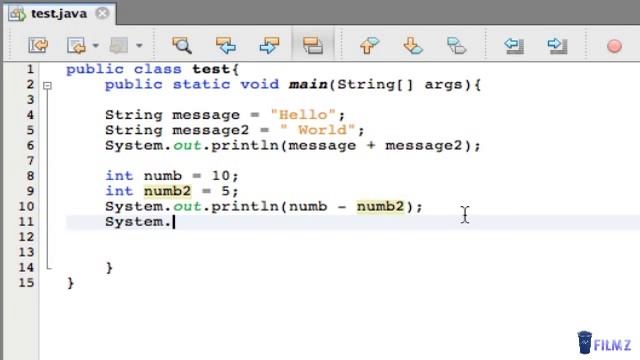Open the Forward history dropdown arrow
The height and width of the screenshot is (360, 640).
[139, 45]
